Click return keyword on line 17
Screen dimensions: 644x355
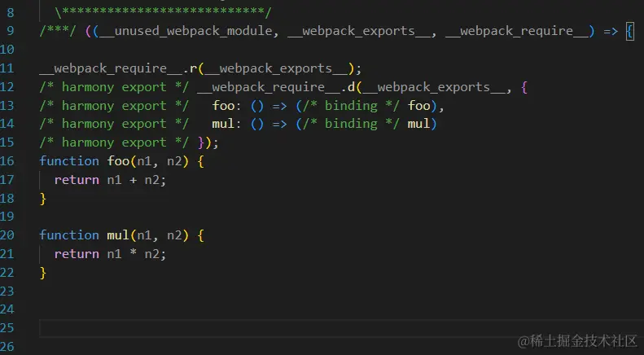tap(77, 180)
